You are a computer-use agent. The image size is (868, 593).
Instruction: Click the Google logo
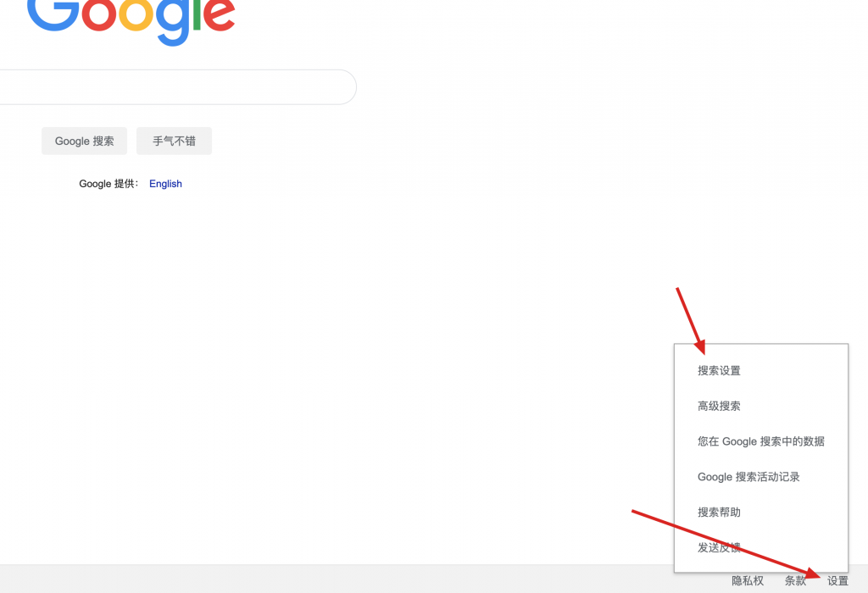[131, 19]
